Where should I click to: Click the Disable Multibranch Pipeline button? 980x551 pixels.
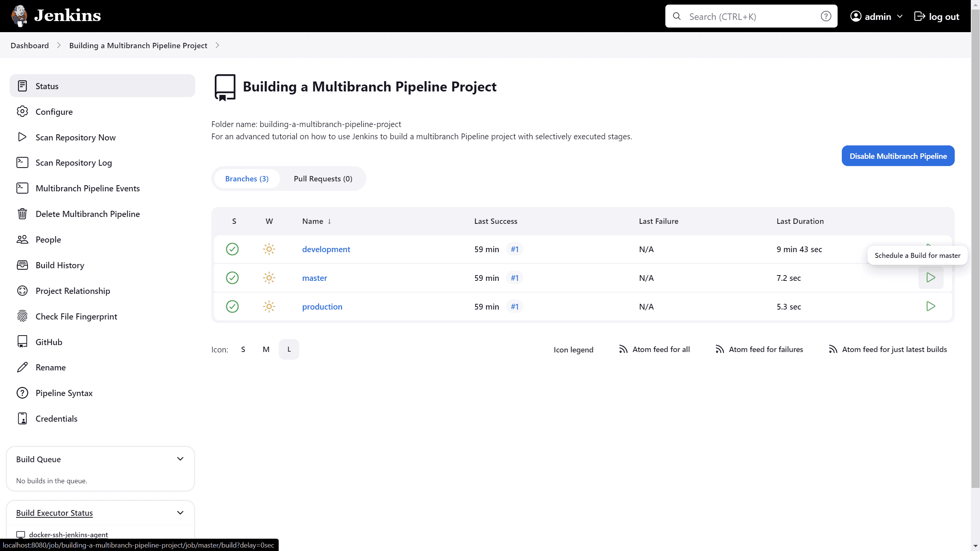coord(898,156)
